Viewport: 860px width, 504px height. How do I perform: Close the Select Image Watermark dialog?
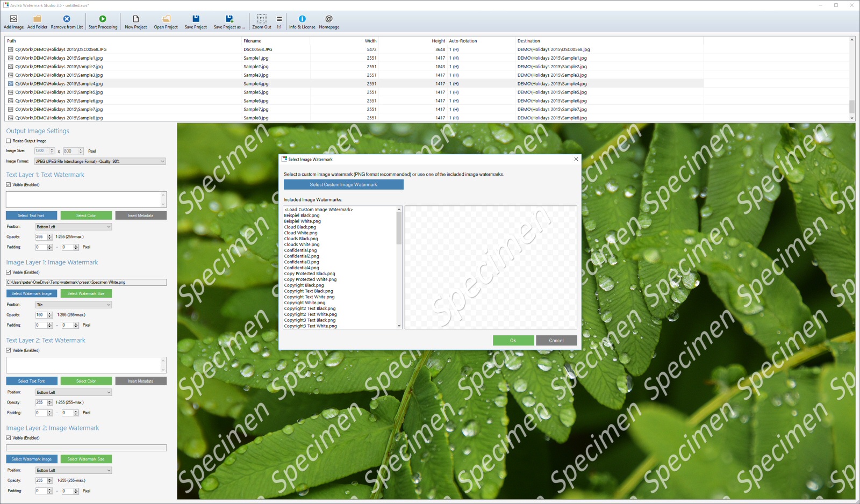coord(576,159)
